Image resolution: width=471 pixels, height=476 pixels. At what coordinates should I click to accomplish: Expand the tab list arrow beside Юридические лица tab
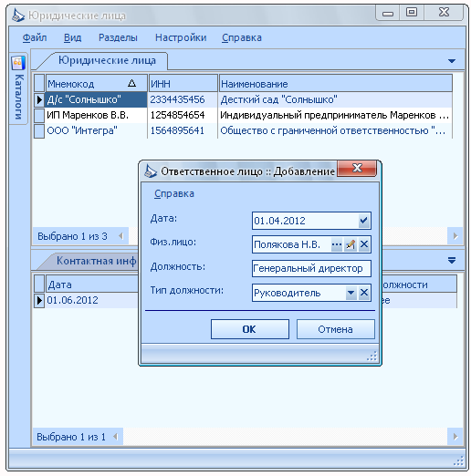[x=452, y=61]
